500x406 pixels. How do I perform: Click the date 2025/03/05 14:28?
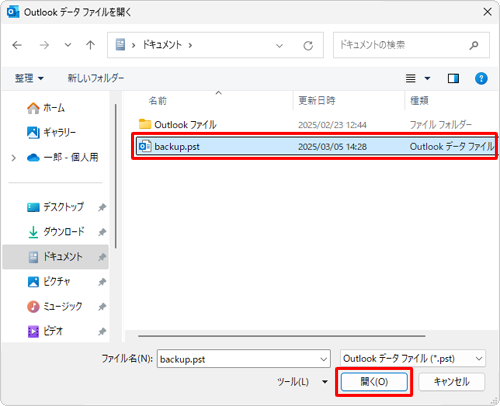pos(332,147)
